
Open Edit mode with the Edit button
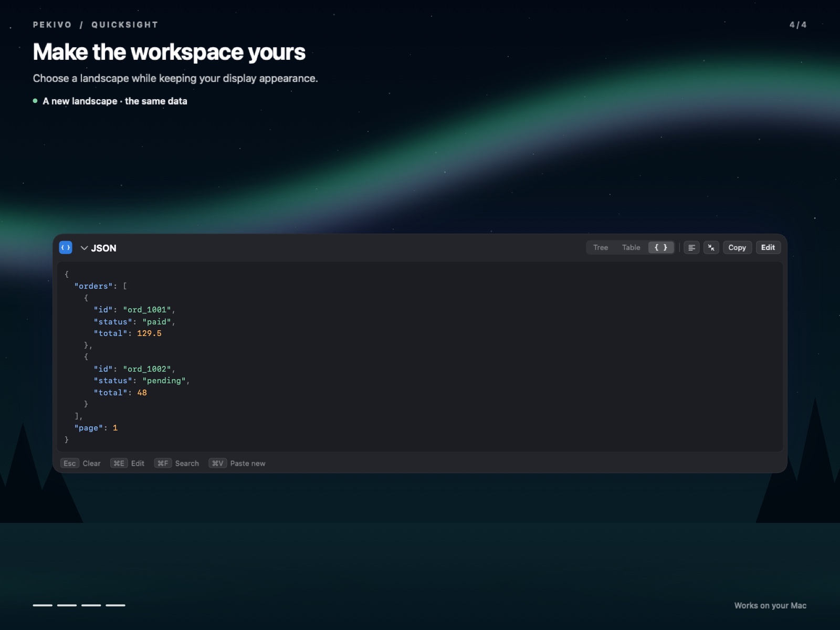pyautogui.click(x=768, y=248)
